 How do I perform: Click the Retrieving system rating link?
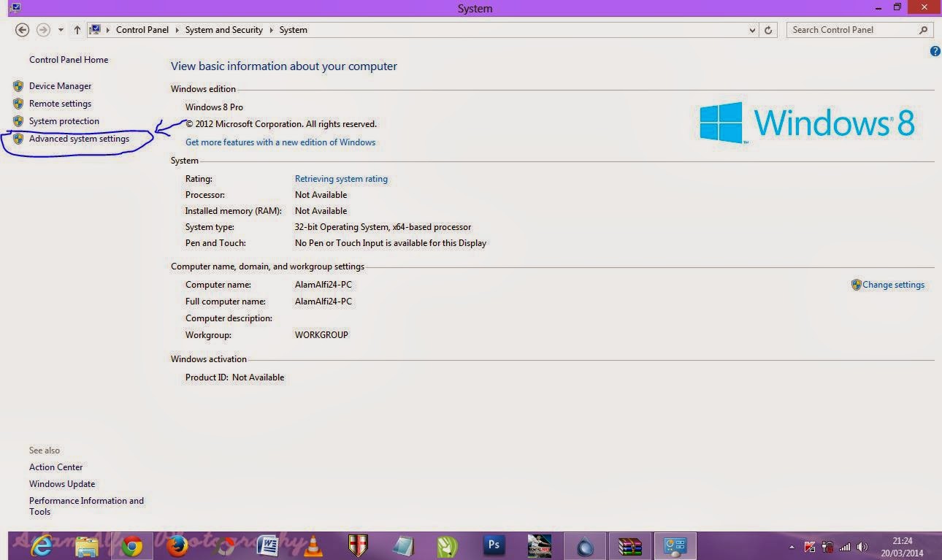click(341, 179)
